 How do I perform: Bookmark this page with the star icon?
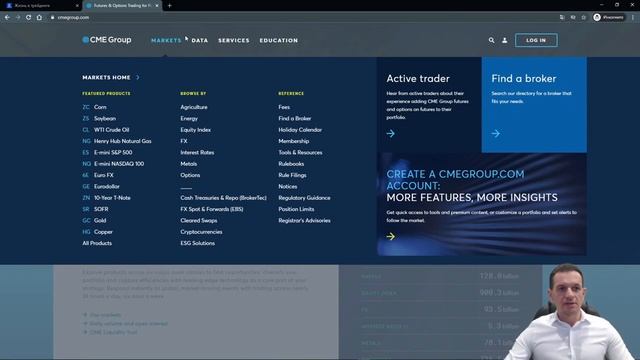pyautogui.click(x=584, y=18)
